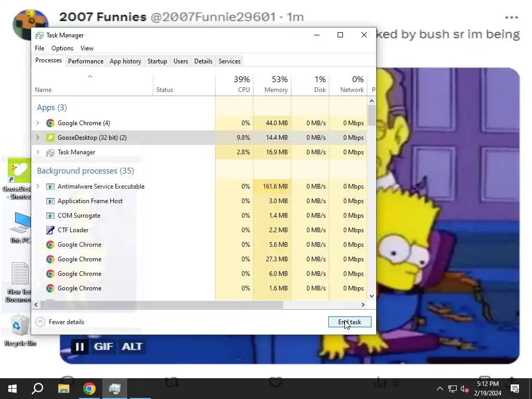Open the @2007Funnie29601 handle link
Screen dimensions: 532x399
[x=213, y=17]
